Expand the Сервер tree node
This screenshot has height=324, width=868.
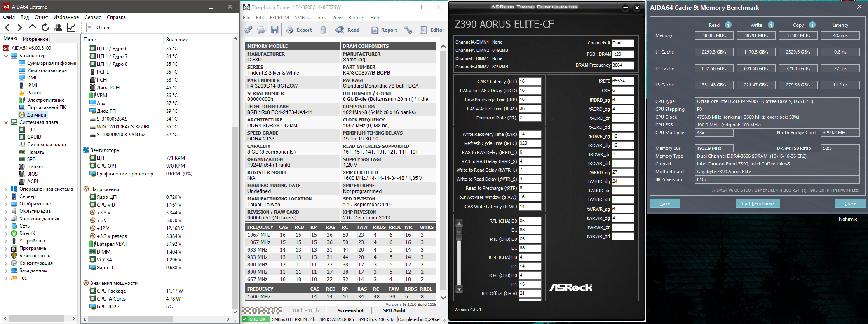tap(6, 197)
